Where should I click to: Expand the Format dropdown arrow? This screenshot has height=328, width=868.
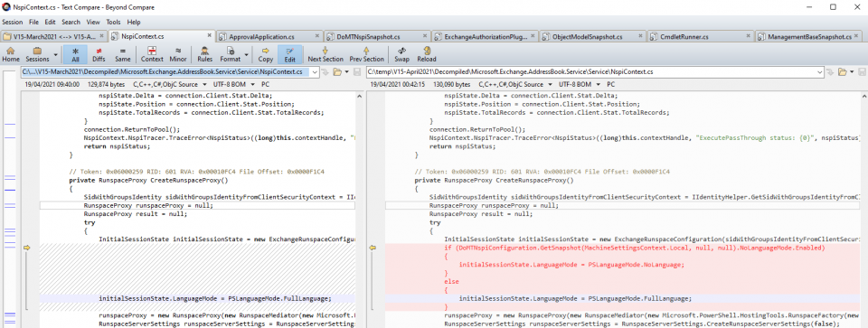(x=246, y=54)
